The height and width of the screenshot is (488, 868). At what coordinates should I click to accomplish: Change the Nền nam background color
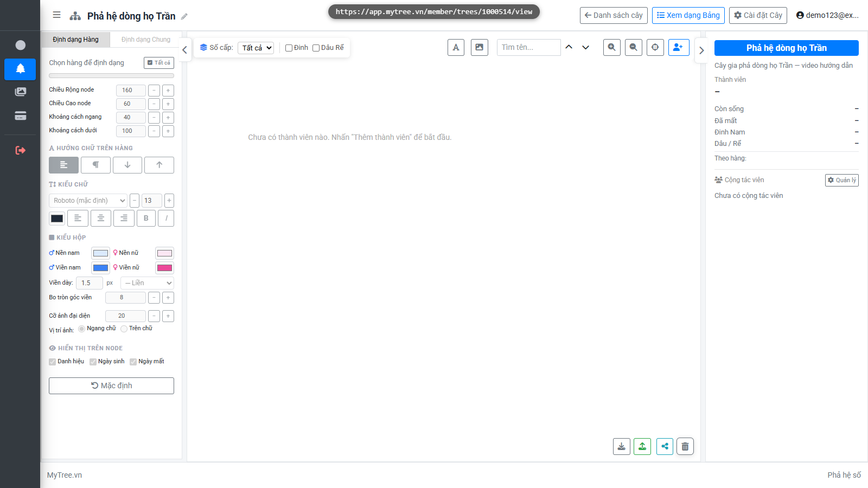coord(100,253)
